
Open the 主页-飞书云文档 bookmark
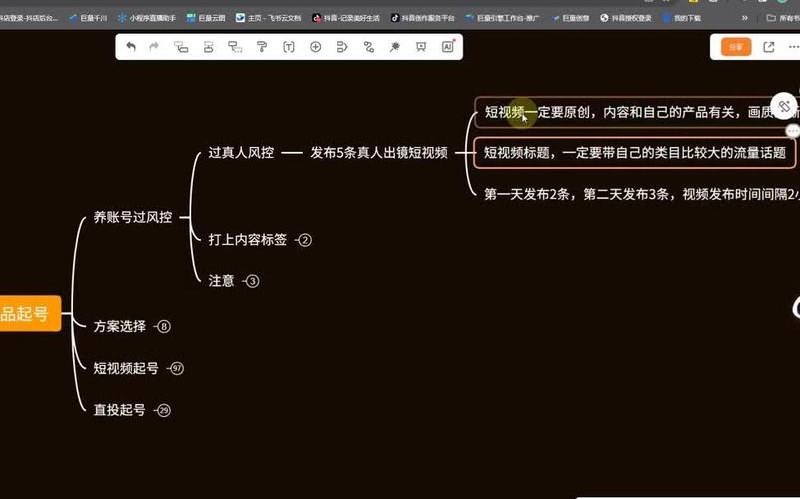pyautogui.click(x=268, y=18)
